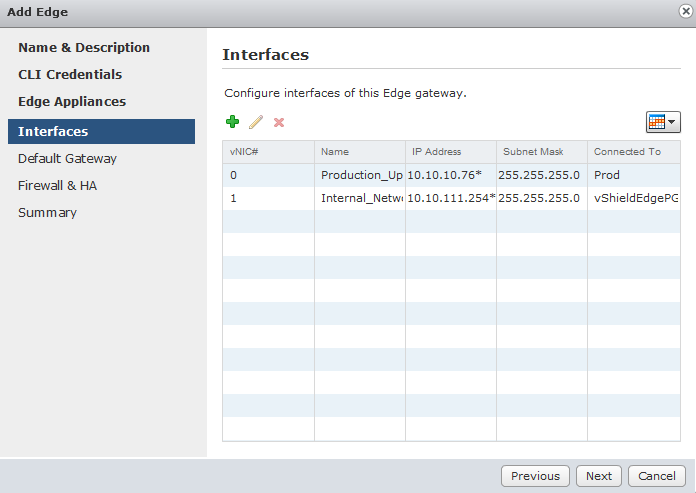The height and width of the screenshot is (493, 696).
Task: Open the Firewall & HA step
Action: point(57,185)
